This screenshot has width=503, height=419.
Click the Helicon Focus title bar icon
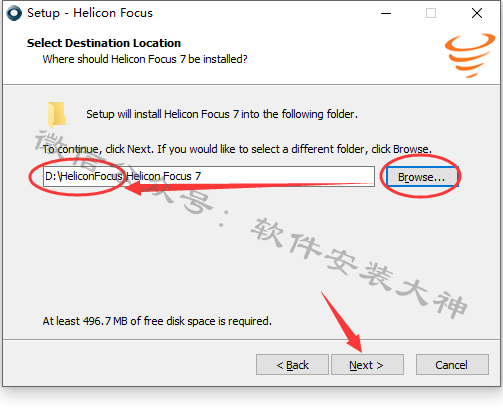14,13
